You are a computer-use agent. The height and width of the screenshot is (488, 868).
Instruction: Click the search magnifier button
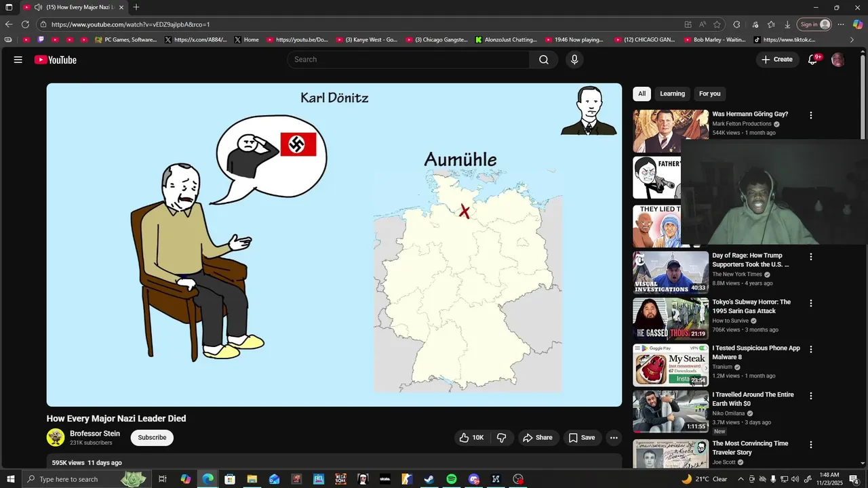(x=544, y=60)
